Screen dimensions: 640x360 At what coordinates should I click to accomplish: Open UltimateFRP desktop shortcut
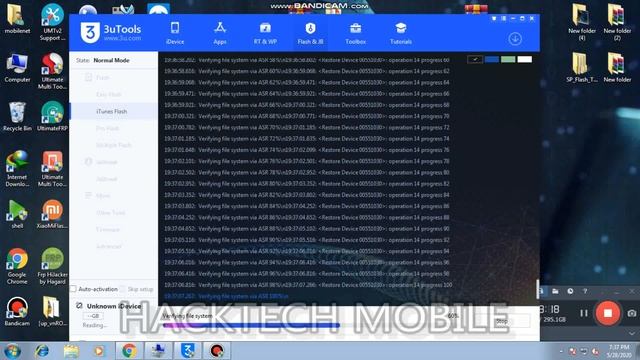click(52, 117)
